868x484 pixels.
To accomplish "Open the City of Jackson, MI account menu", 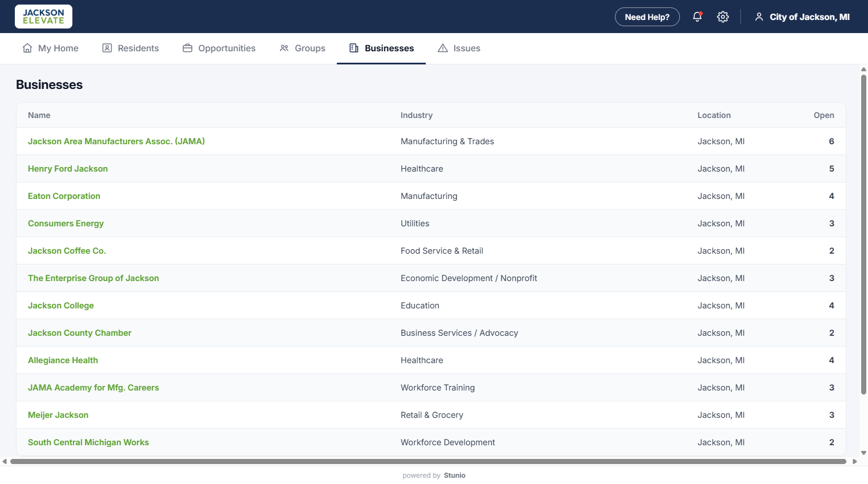I will [802, 17].
